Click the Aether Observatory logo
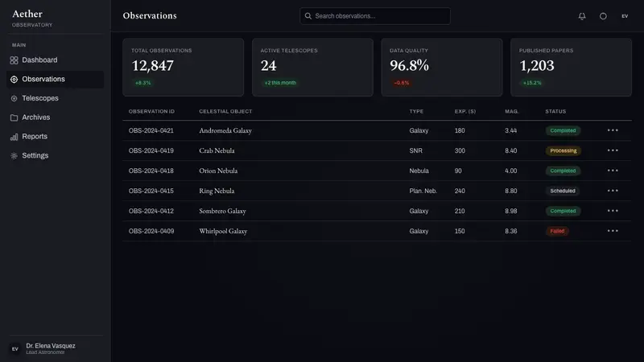The height and width of the screenshot is (362, 644). (32, 18)
